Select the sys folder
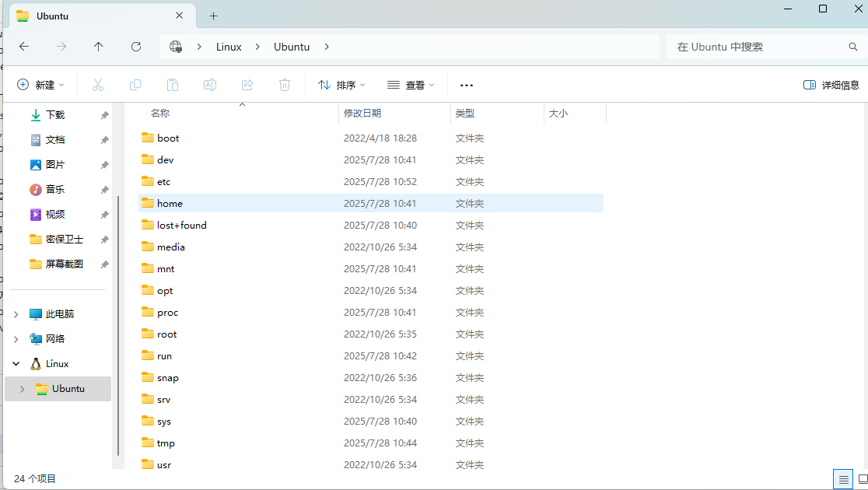This screenshot has height=490, width=868. pyautogui.click(x=164, y=422)
